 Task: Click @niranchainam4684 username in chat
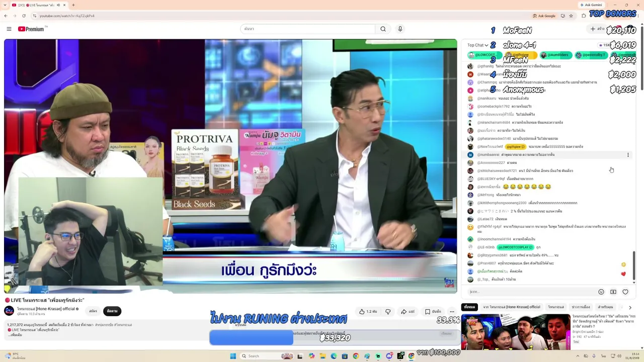tap(494, 123)
